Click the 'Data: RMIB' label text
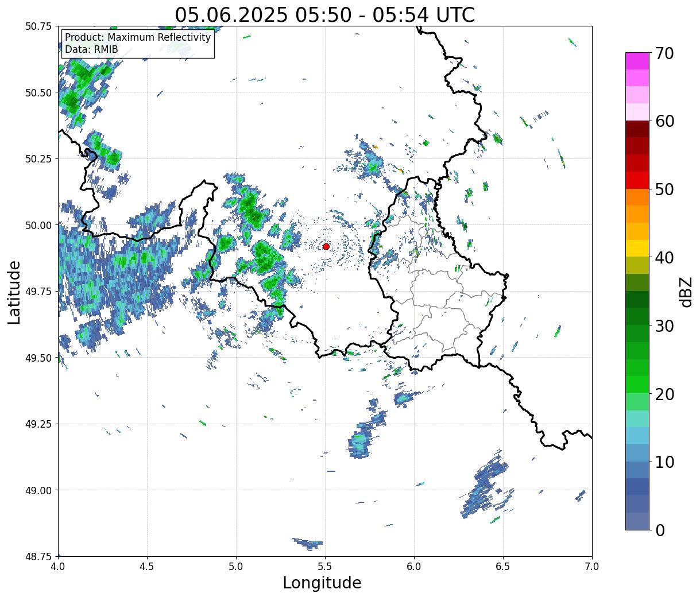 click(x=91, y=49)
